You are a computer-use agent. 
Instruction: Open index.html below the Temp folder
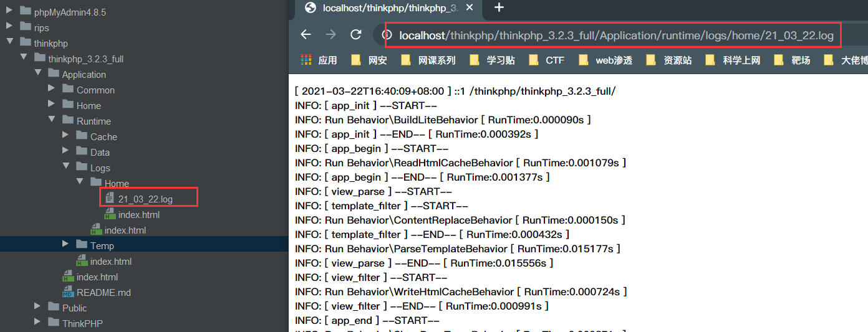(110, 261)
